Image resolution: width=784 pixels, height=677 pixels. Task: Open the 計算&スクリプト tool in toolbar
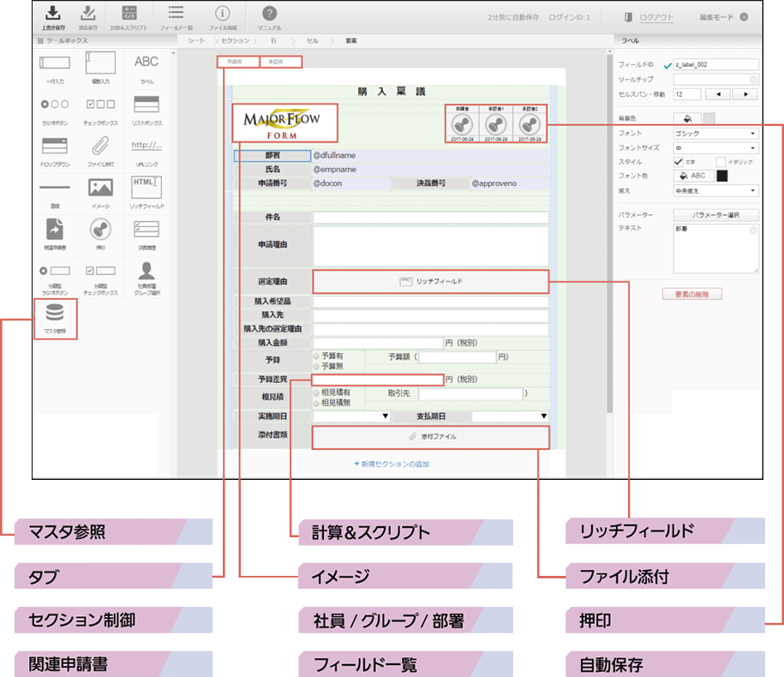(129, 15)
